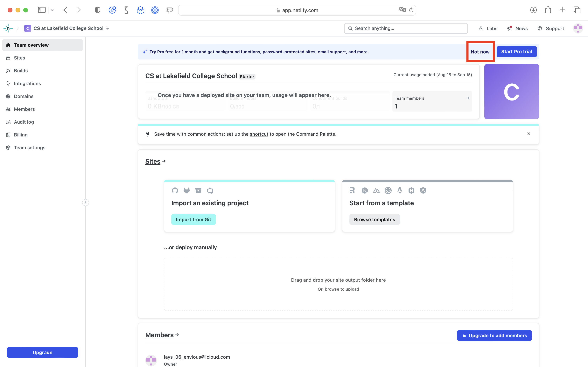Click the Hugo icon in template card
This screenshot has width=588, height=367.
click(x=411, y=190)
